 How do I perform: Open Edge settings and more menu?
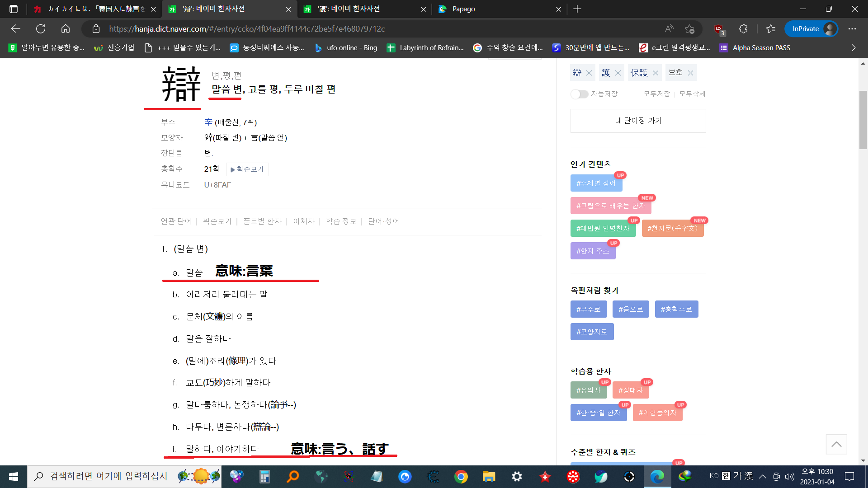pos(852,29)
